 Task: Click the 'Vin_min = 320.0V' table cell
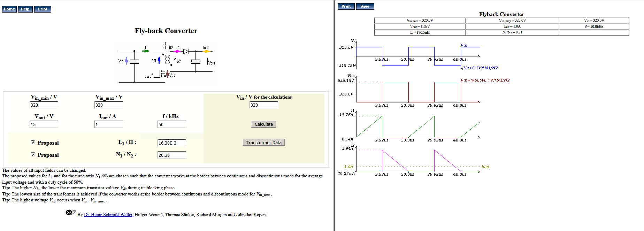click(x=420, y=21)
